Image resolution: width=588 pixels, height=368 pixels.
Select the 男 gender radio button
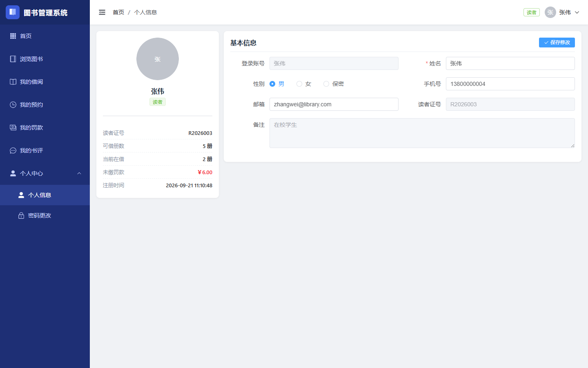tap(272, 84)
